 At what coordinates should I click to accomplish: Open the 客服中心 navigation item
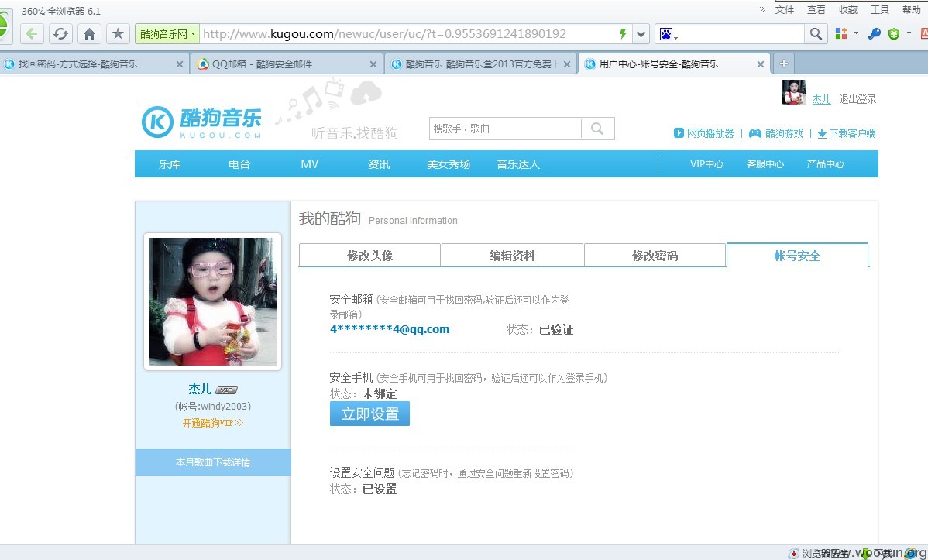[x=765, y=164]
